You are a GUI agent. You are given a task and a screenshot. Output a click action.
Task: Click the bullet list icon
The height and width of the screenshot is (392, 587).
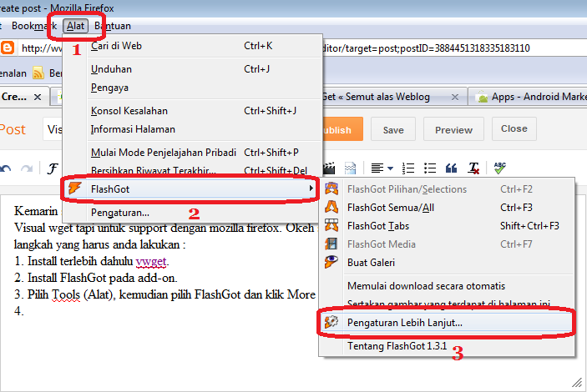point(430,168)
